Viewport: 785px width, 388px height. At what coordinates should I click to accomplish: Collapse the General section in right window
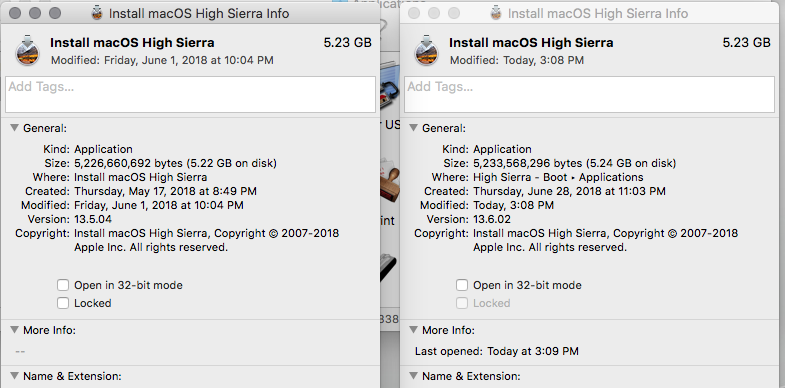pyautogui.click(x=413, y=128)
